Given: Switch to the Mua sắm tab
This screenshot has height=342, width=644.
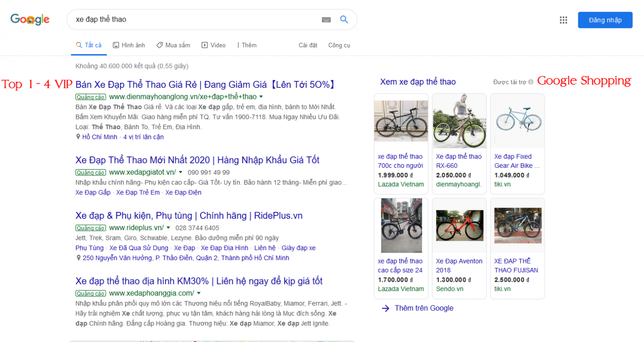Looking at the screenshot, I should point(173,45).
